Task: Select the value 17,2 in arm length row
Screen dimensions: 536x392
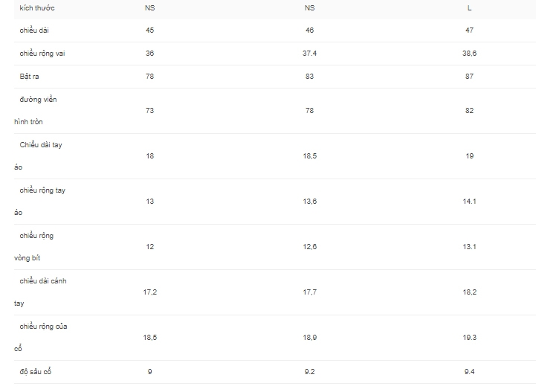Action: [149, 292]
